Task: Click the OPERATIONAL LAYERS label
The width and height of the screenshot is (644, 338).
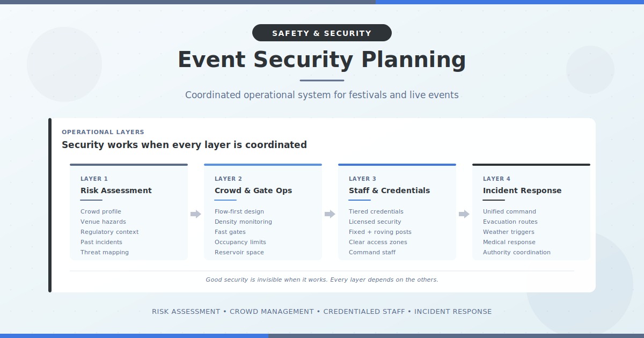Action: pos(103,132)
